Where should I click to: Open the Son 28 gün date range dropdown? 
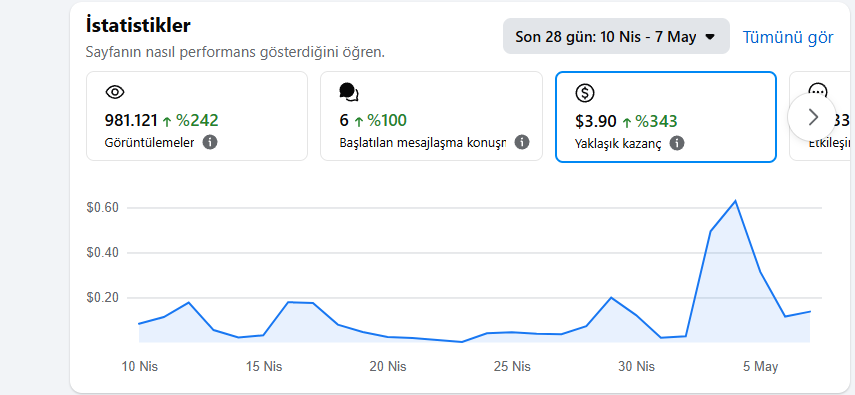[616, 37]
